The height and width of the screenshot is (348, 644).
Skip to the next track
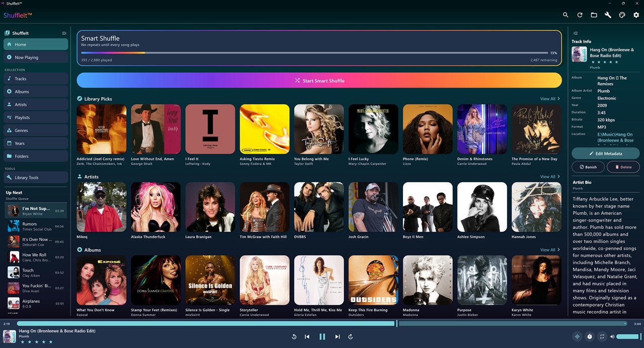coord(338,336)
